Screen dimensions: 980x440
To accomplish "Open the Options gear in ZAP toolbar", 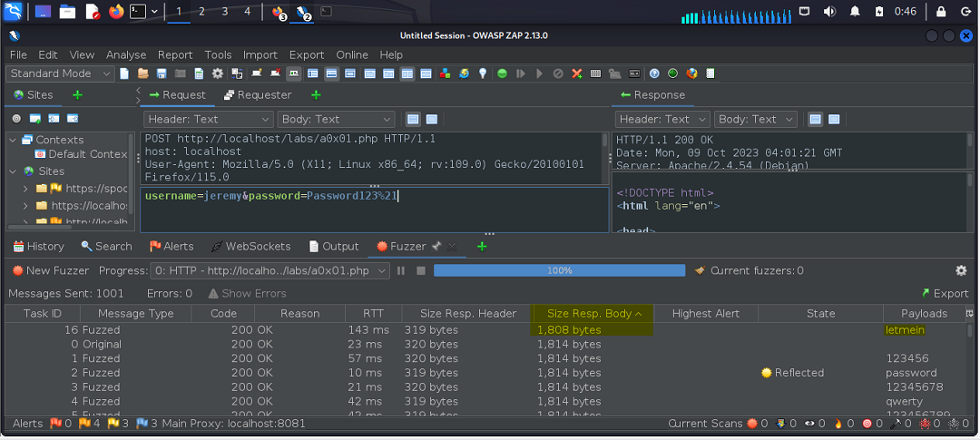I will click(218, 73).
